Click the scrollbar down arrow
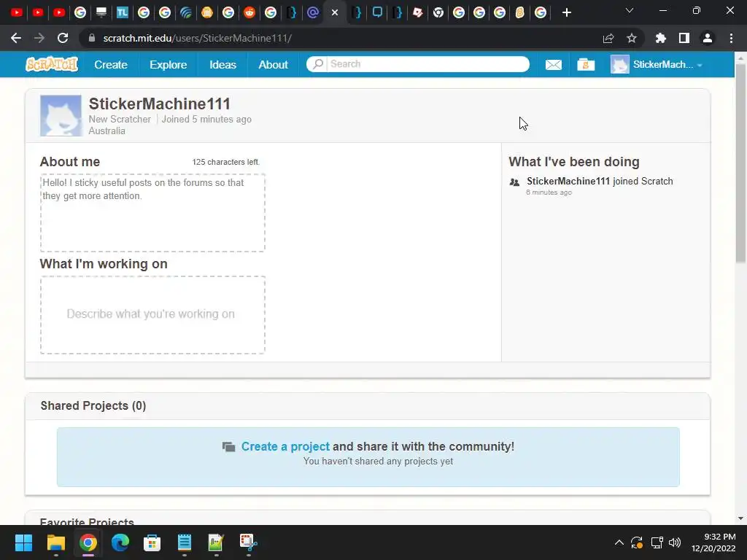This screenshot has height=560, width=747. (x=740, y=518)
